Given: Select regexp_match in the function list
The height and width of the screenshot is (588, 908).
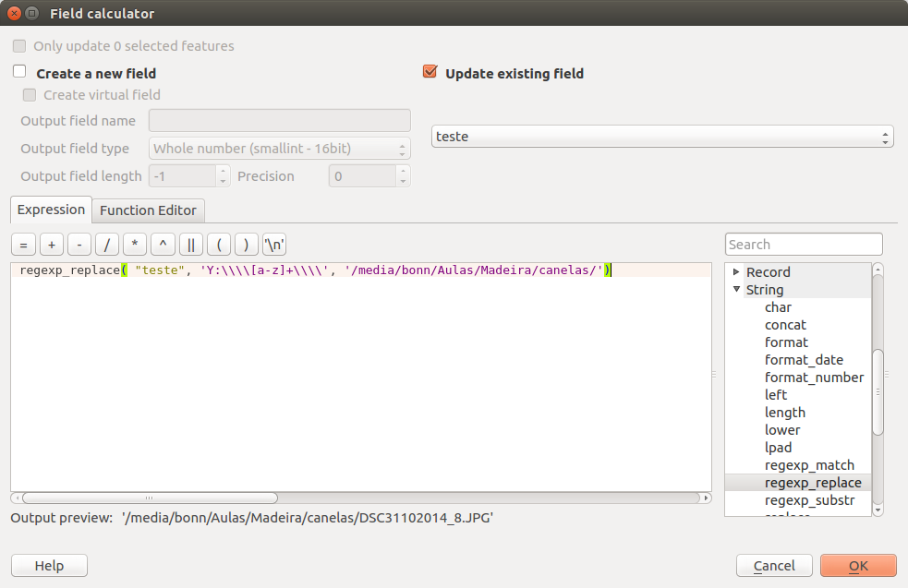Looking at the screenshot, I should click(x=809, y=465).
